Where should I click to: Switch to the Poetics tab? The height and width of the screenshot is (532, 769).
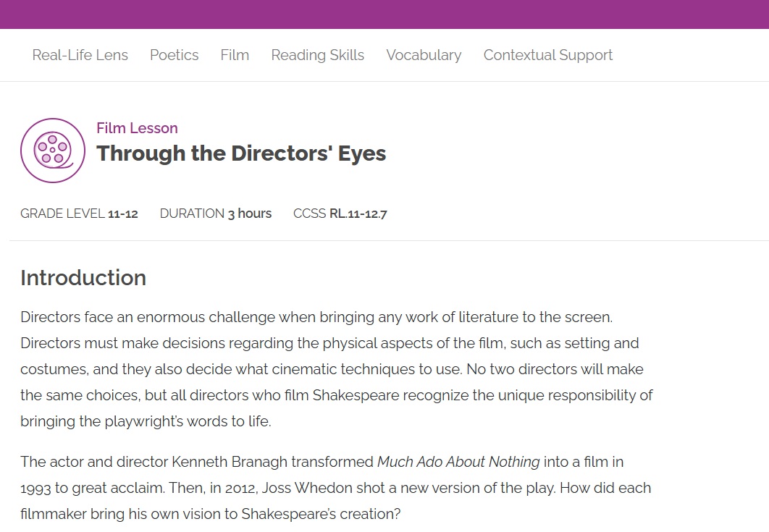(175, 55)
